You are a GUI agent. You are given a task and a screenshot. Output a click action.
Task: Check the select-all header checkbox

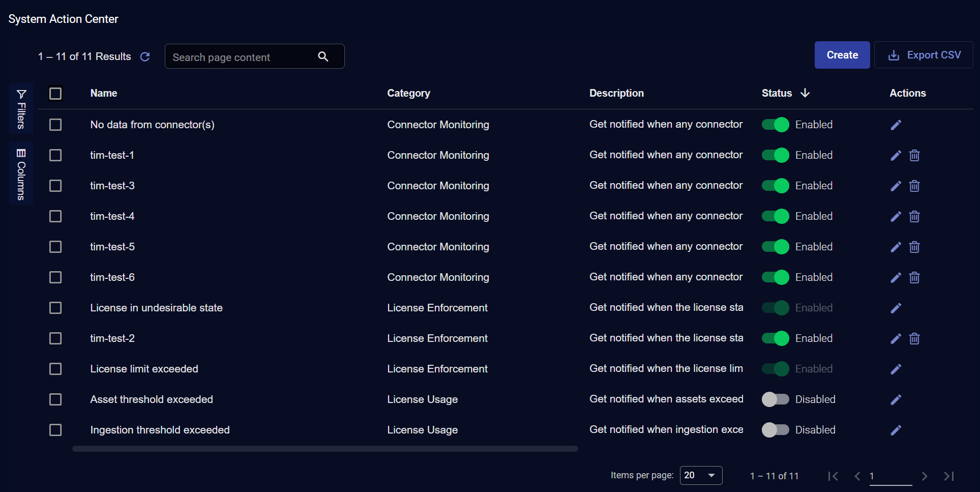pyautogui.click(x=55, y=94)
